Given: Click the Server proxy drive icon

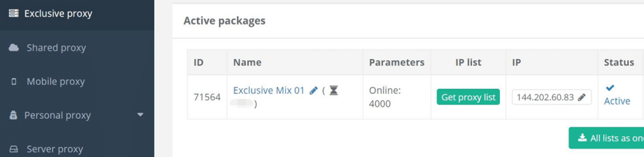Looking at the screenshot, I should (14, 149).
